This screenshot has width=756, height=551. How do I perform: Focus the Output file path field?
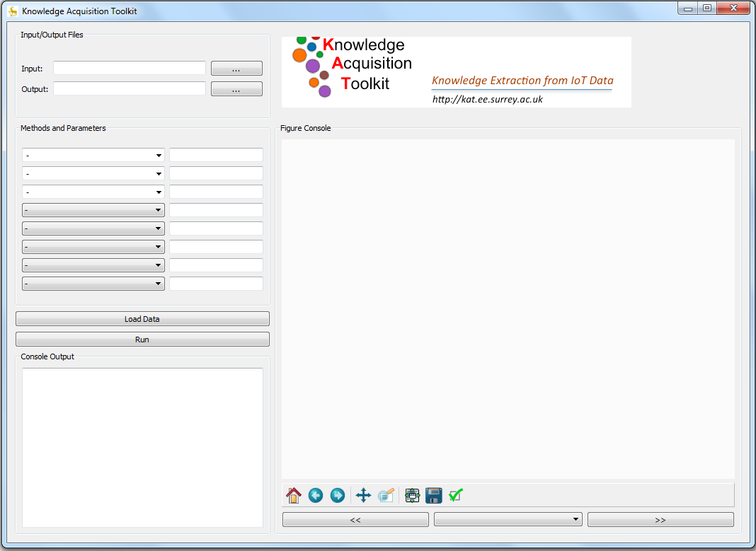click(x=130, y=88)
